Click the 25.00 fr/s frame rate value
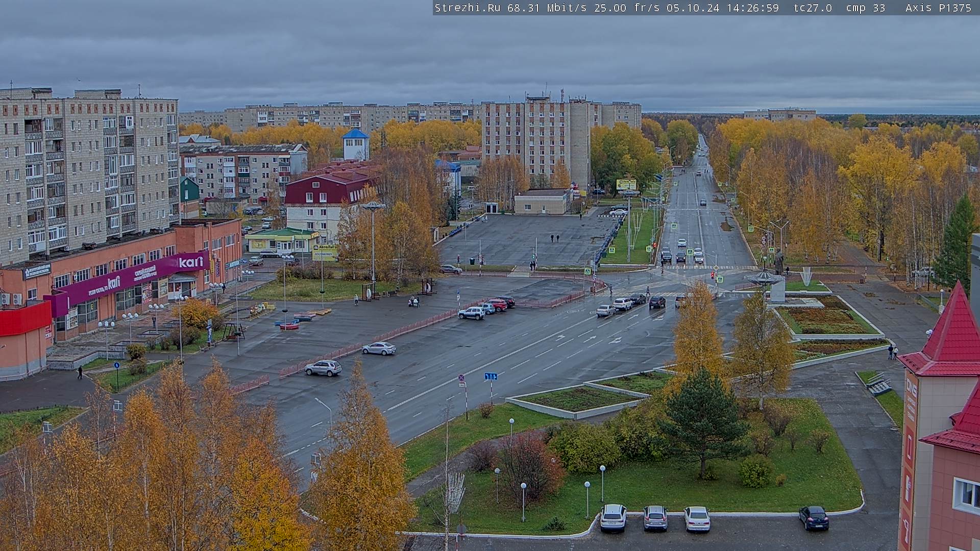Screen dimensions: 980x551 (627, 8)
